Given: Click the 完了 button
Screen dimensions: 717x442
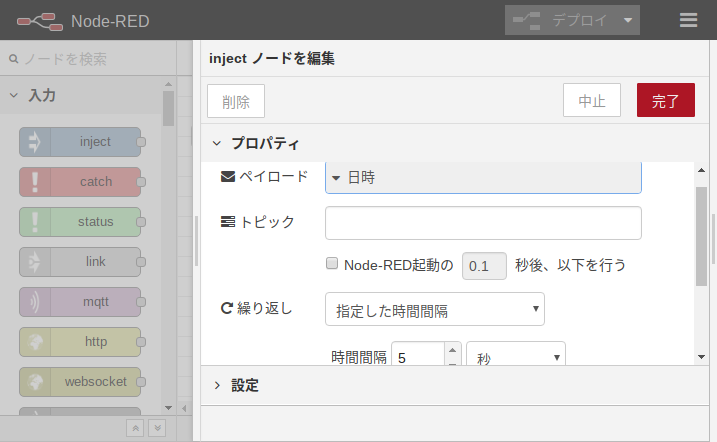Looking at the screenshot, I should pos(665,101).
